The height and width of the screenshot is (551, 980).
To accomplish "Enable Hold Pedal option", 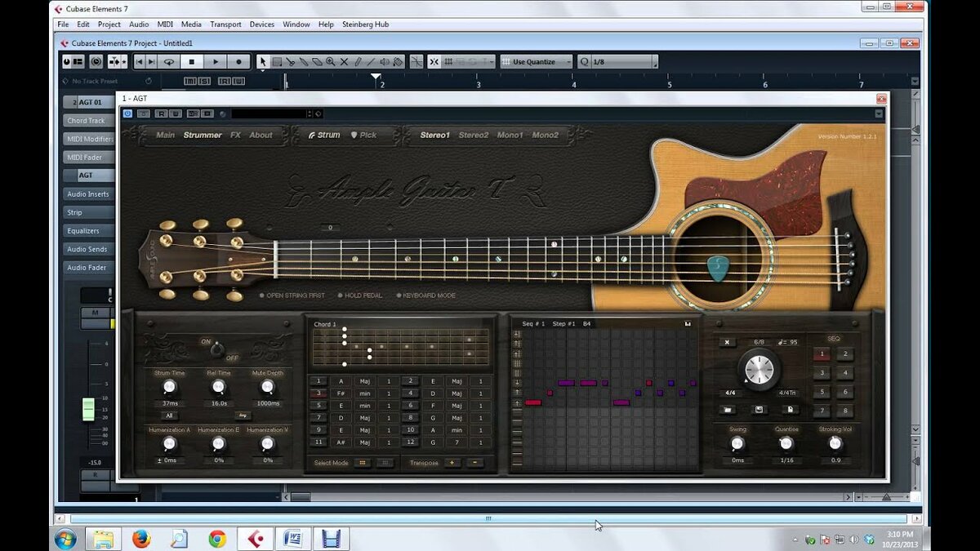I will [x=362, y=295].
